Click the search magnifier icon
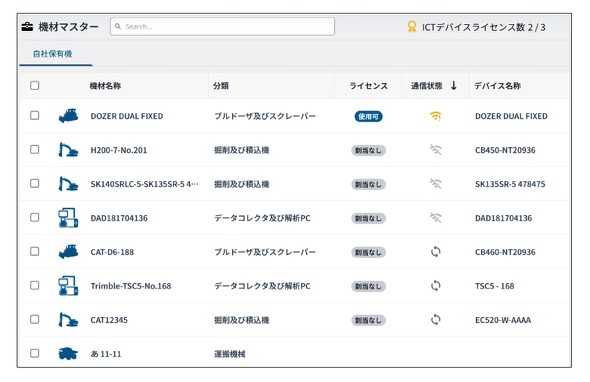The image size is (590, 382). coord(118,26)
